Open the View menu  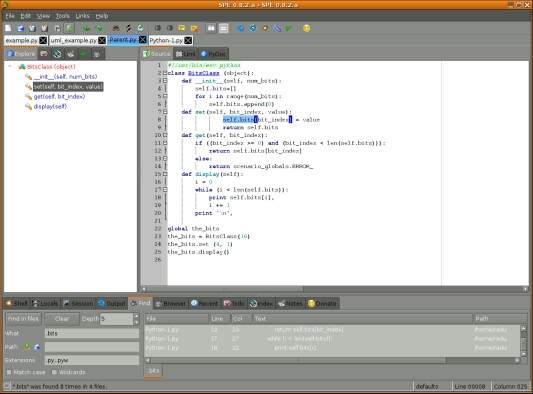43,16
